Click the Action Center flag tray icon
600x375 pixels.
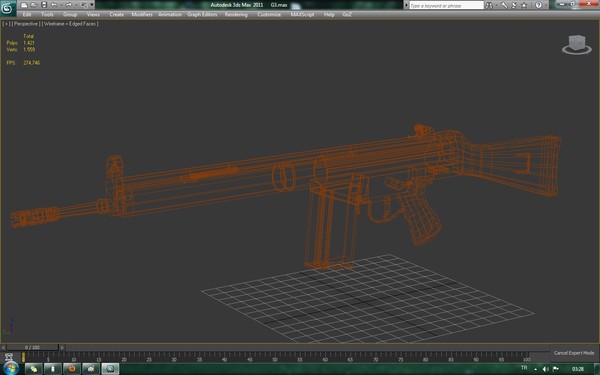(x=556, y=369)
